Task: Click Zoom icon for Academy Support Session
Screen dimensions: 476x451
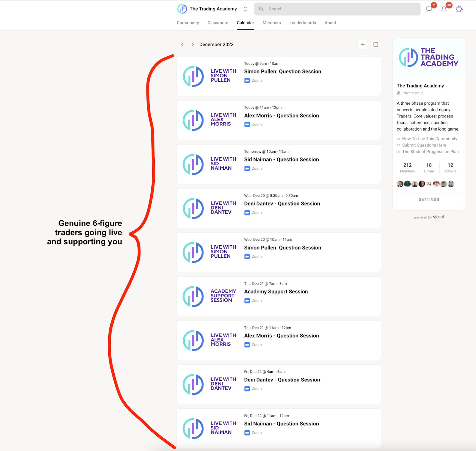Action: point(247,301)
